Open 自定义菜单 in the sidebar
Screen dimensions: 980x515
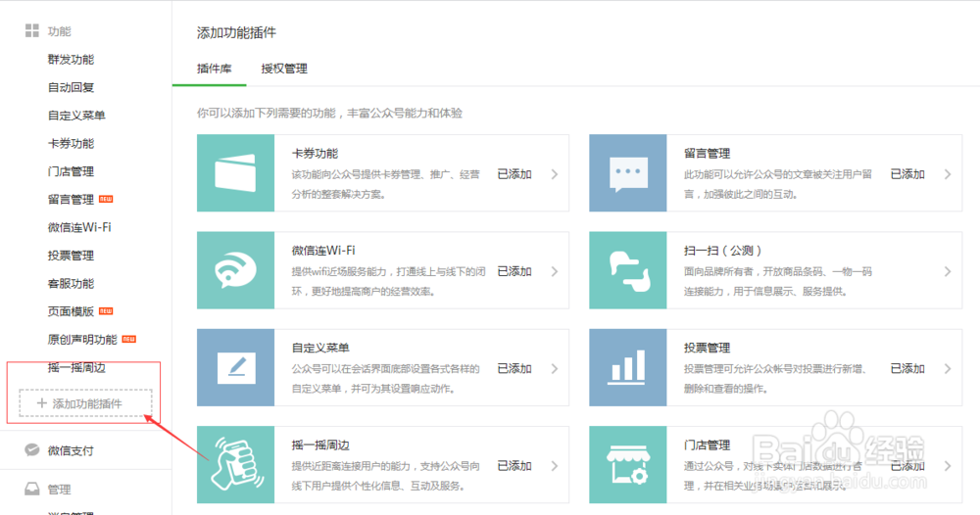tap(76, 116)
